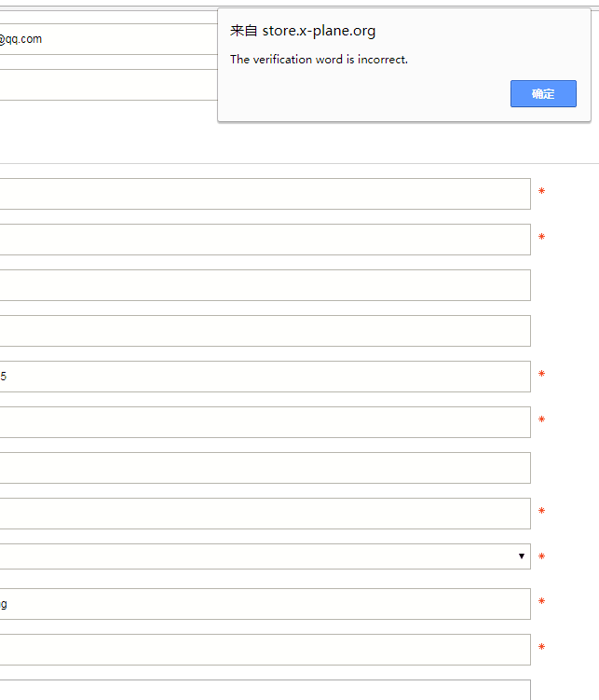The height and width of the screenshot is (700, 599).
Task: Open the dropdown using its arrow
Action: (521, 556)
